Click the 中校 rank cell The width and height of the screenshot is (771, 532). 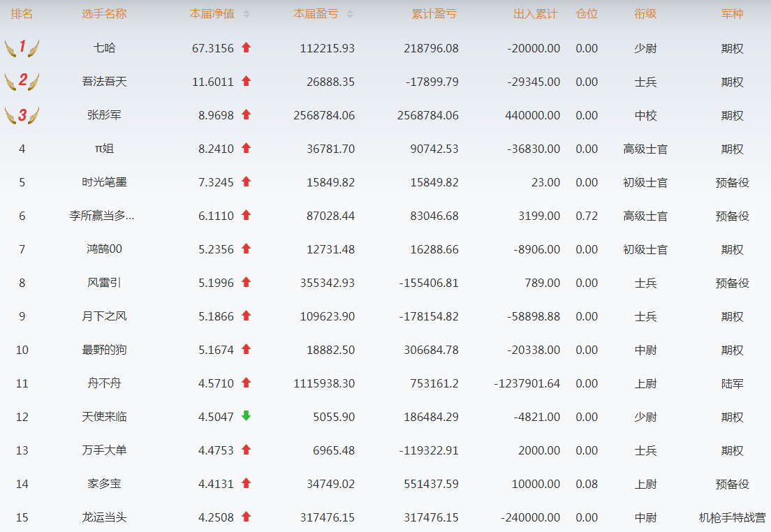(x=645, y=115)
